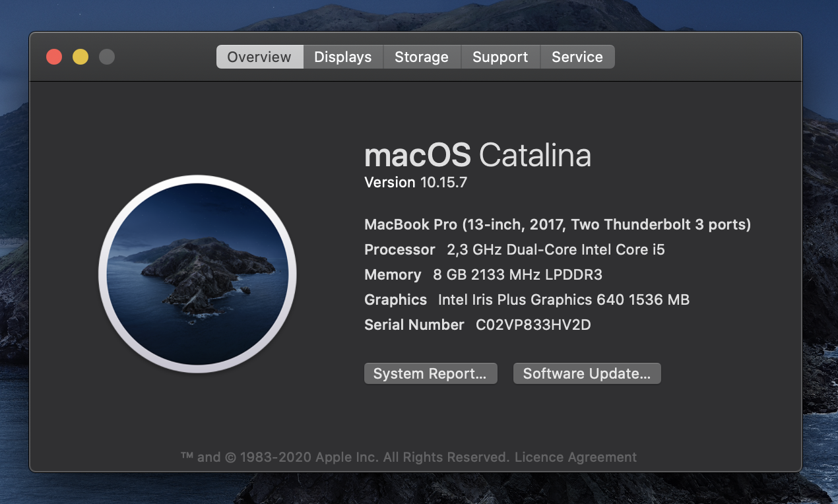Click memory value 8 GB 2133 MHz LPDDR3
Screen dimensions: 838x504
click(518, 275)
